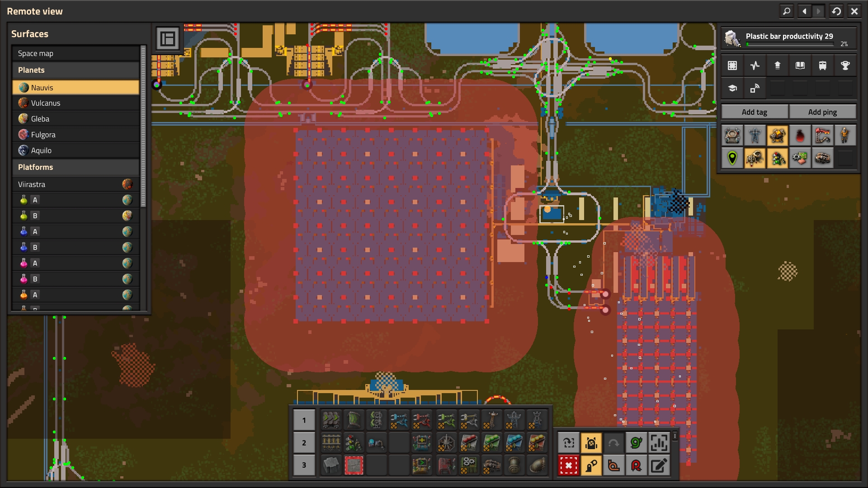Viewport: 868px width, 488px height.
Task: Click the surfaces list scrollbar
Action: tap(143, 127)
